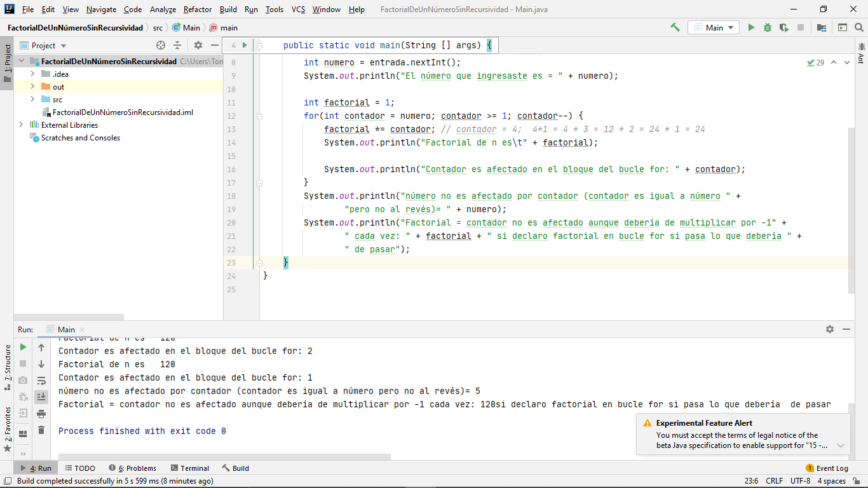The height and width of the screenshot is (488, 868).
Task: Click the Stop icon in main toolbar
Action: coord(801,27)
